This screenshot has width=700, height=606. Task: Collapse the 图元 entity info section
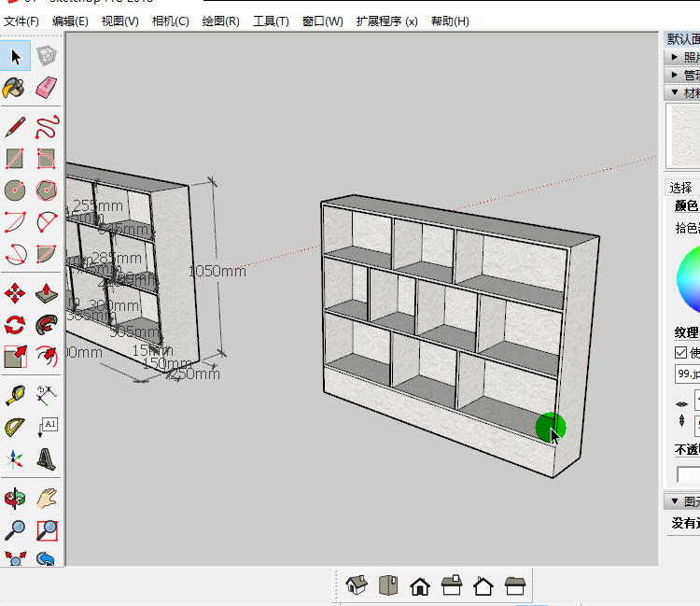point(682,501)
